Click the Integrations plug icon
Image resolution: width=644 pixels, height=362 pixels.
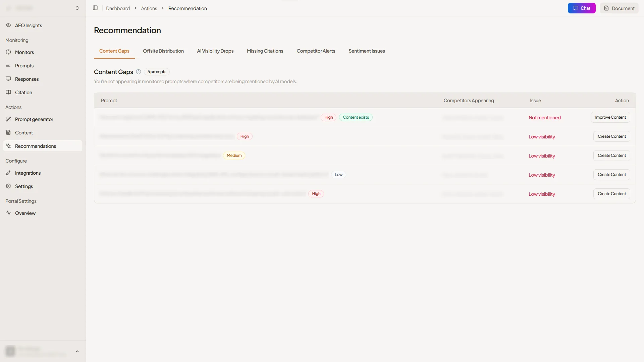point(8,173)
